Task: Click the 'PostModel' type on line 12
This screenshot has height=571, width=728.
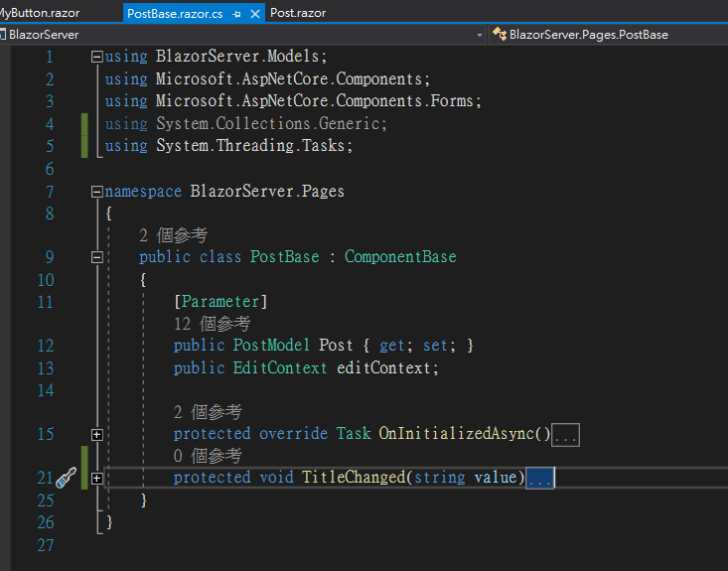Action: 271,346
